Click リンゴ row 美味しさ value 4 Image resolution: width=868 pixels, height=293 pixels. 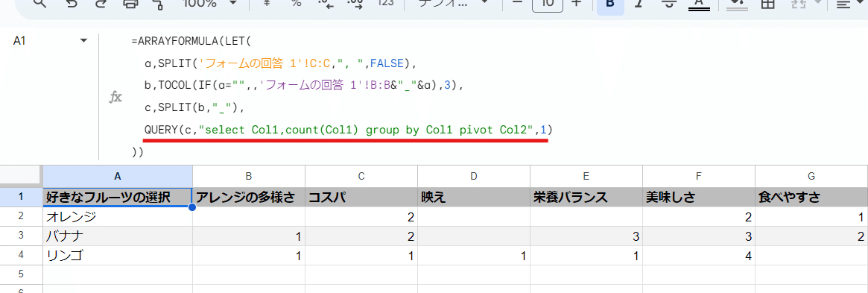point(699,255)
